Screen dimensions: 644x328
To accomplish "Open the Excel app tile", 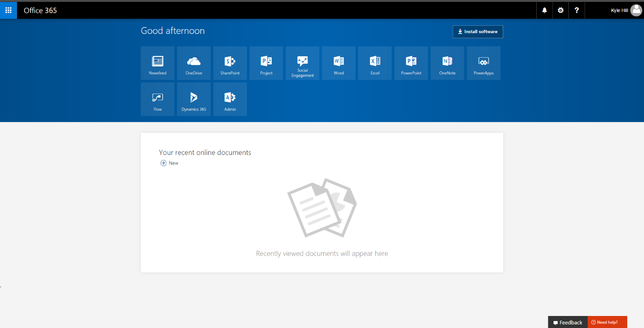I will point(375,63).
